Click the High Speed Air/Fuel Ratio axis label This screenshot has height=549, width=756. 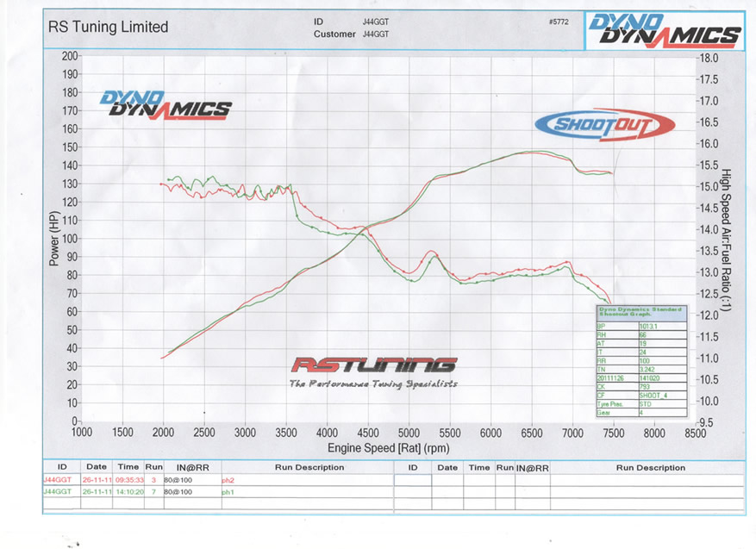(x=725, y=240)
